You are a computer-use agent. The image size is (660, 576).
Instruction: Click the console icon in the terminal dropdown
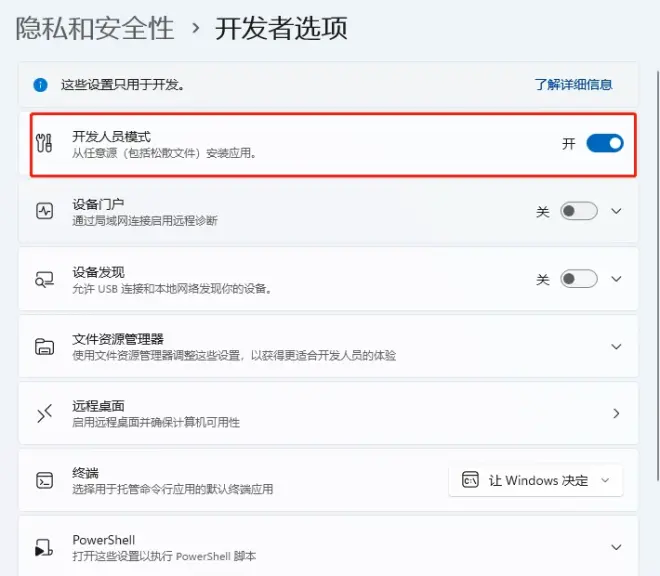pyautogui.click(x=470, y=480)
